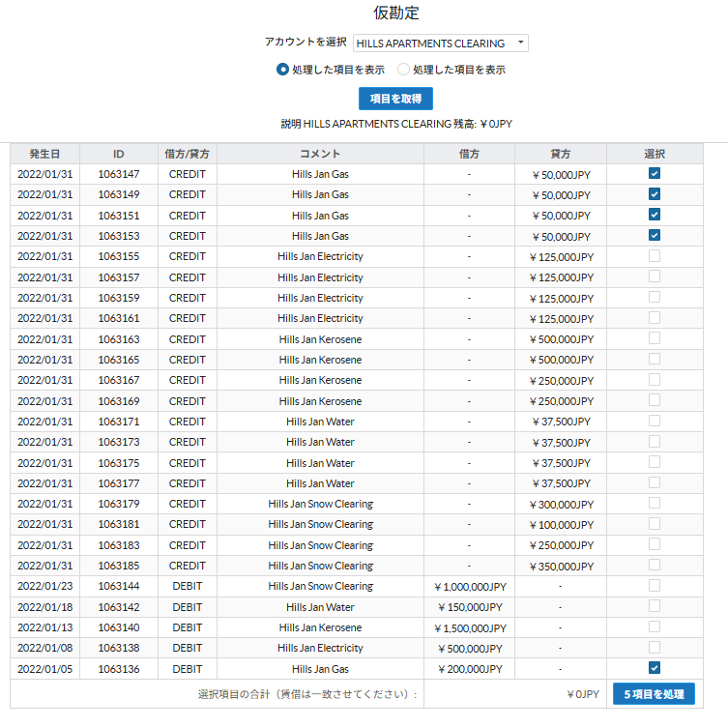Check the DEBIT row 1063144 checkbox
Screen dimensions: 728x728
click(x=655, y=586)
